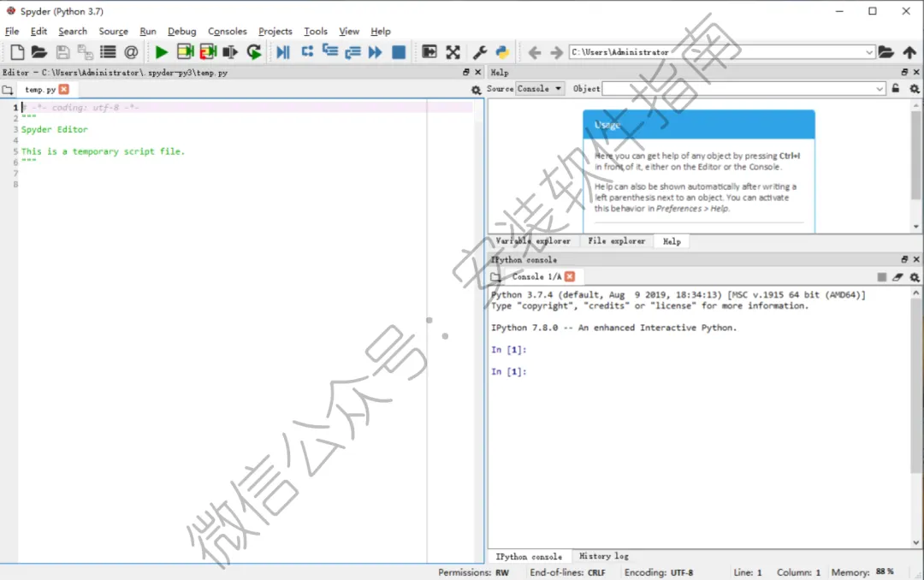Continue execution double-arrow icon
924x580 pixels.
[x=375, y=52]
